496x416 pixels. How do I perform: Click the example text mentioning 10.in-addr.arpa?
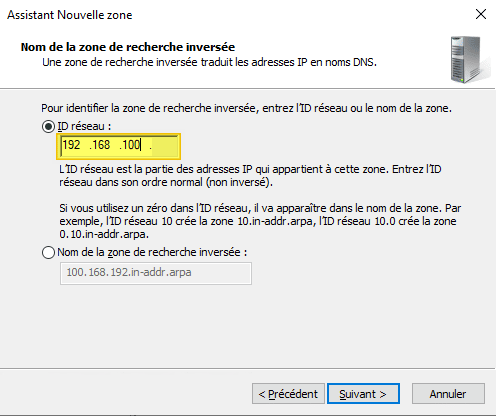(x=260, y=221)
